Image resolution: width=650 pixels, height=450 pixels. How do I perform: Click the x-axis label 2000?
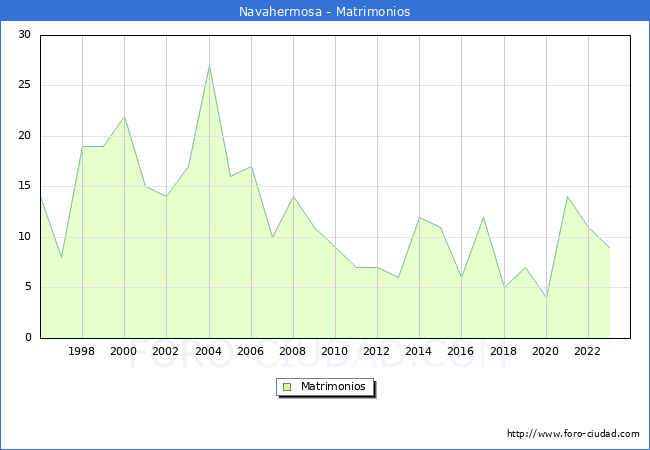pyautogui.click(x=124, y=351)
